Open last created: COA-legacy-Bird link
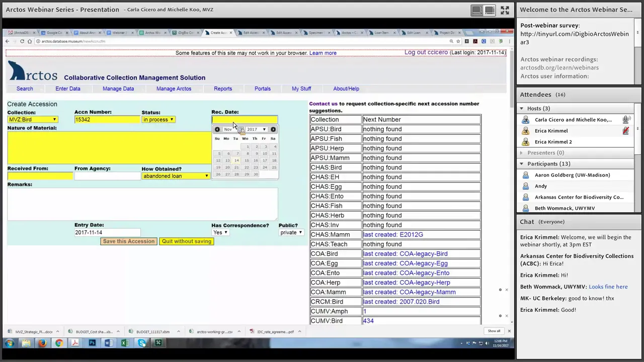This screenshot has height=362, width=644. (405, 253)
